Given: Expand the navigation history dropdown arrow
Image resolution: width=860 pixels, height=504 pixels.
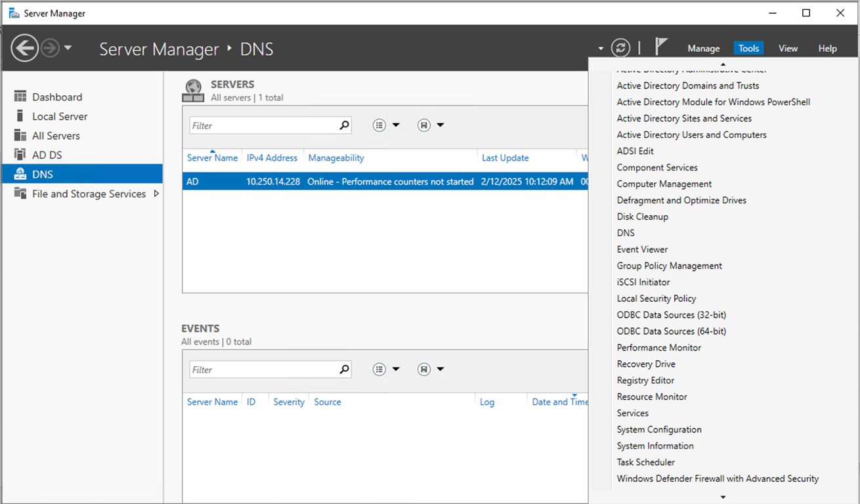Looking at the screenshot, I should (68, 48).
